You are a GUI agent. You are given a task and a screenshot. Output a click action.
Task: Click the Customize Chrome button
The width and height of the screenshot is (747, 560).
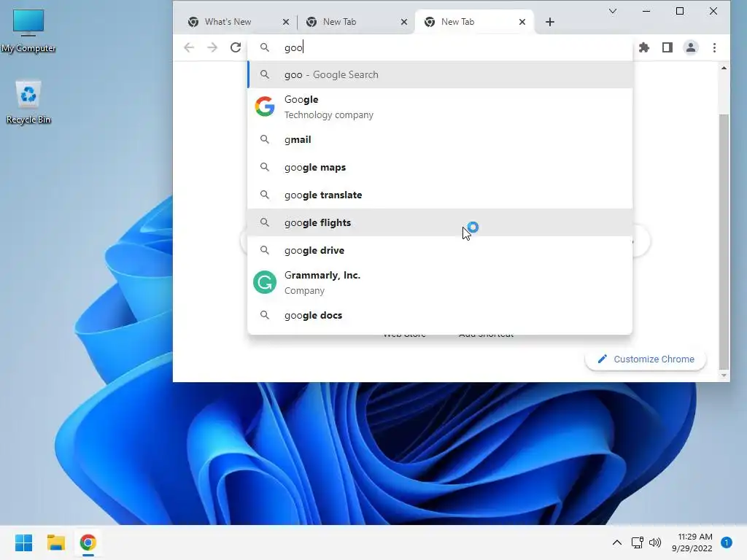coord(645,359)
